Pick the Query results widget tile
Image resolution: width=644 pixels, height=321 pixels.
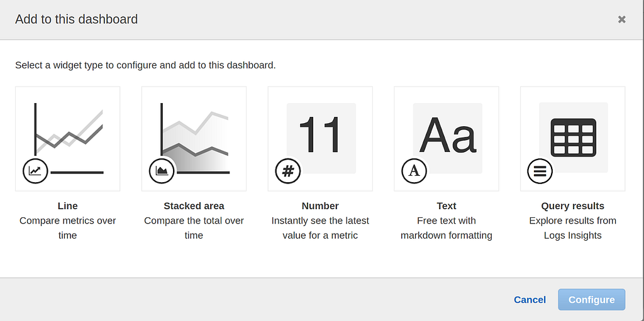click(572, 139)
